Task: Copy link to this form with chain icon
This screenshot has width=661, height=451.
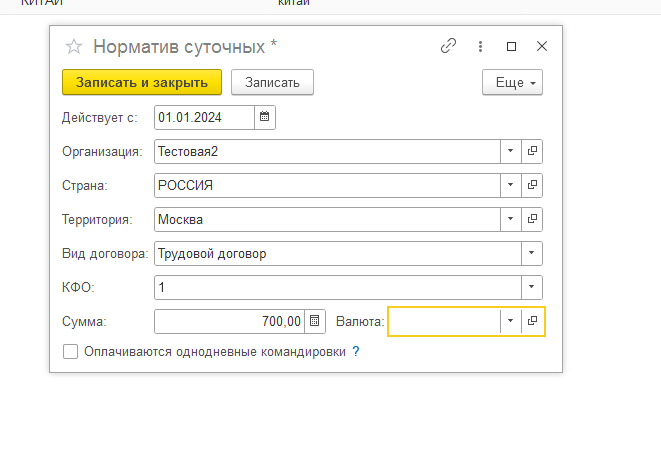Action: 448,46
